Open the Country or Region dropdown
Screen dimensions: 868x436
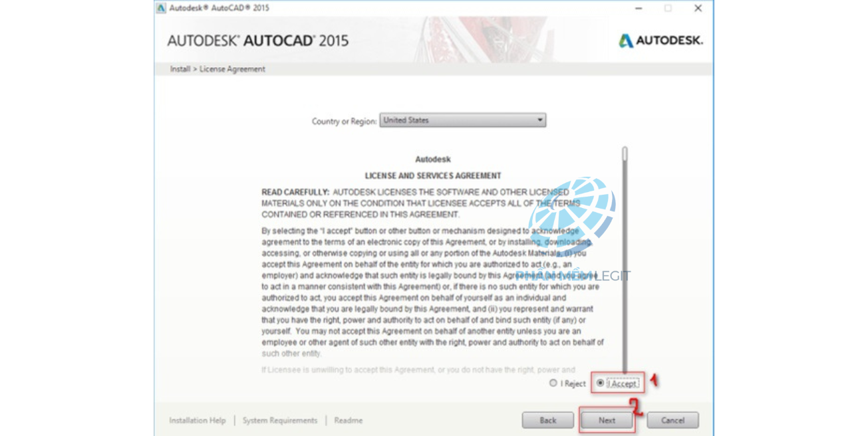[x=463, y=120]
